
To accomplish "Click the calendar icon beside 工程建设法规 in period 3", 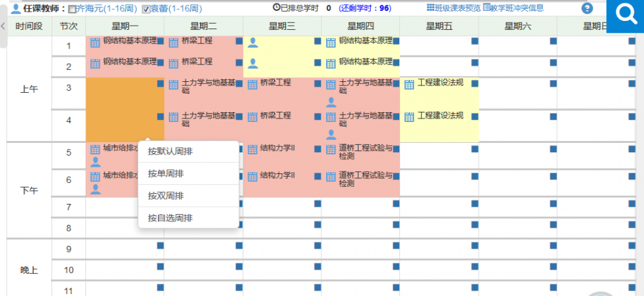I will [x=409, y=85].
